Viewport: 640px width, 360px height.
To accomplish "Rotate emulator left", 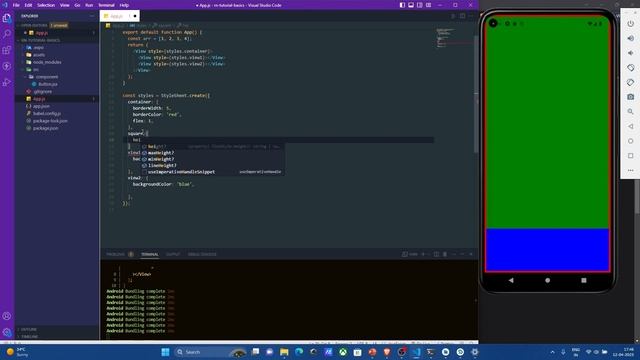I will click(x=631, y=68).
